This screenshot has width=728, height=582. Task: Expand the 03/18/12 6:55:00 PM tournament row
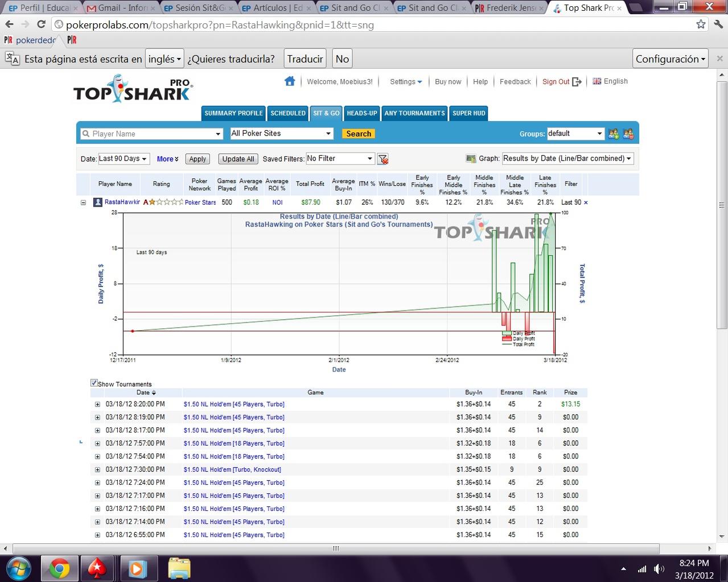pyautogui.click(x=97, y=535)
